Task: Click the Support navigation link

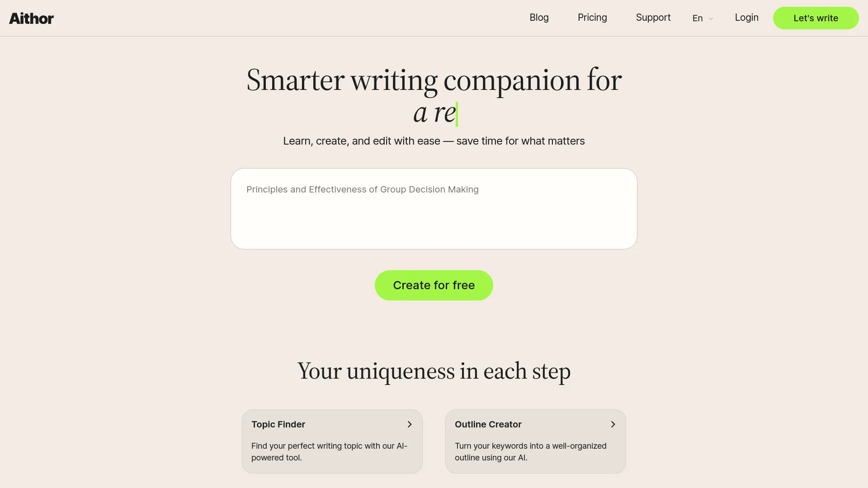Action: point(653,18)
